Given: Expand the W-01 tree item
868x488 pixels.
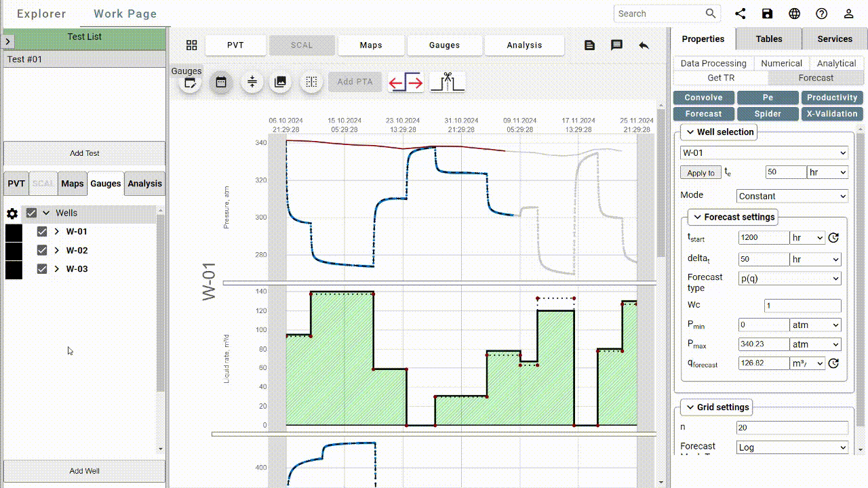Looking at the screenshot, I should tap(57, 231).
